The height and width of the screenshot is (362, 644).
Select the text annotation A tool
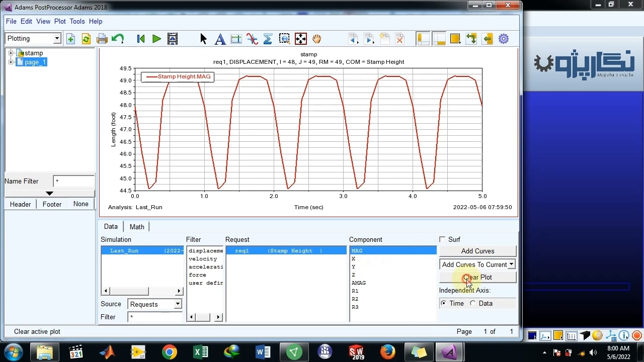click(x=220, y=39)
